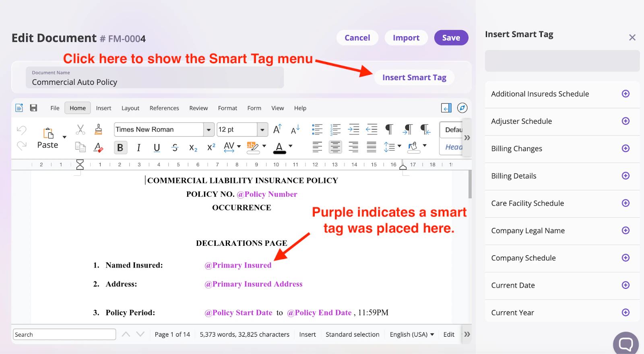
Task: Select Align Right paragraph icon
Action: (353, 147)
